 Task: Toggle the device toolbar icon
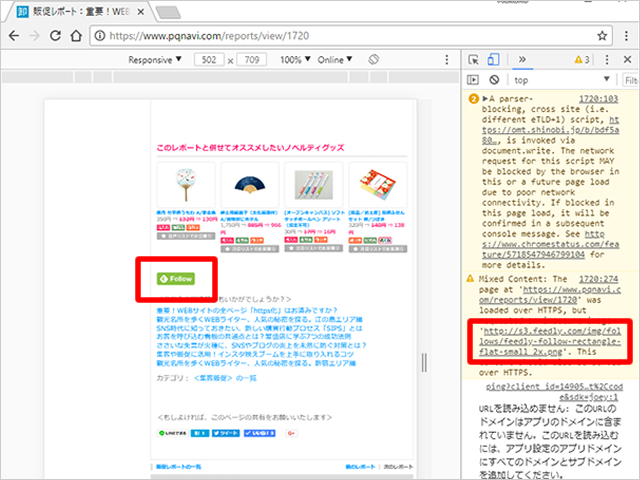pos(493,60)
